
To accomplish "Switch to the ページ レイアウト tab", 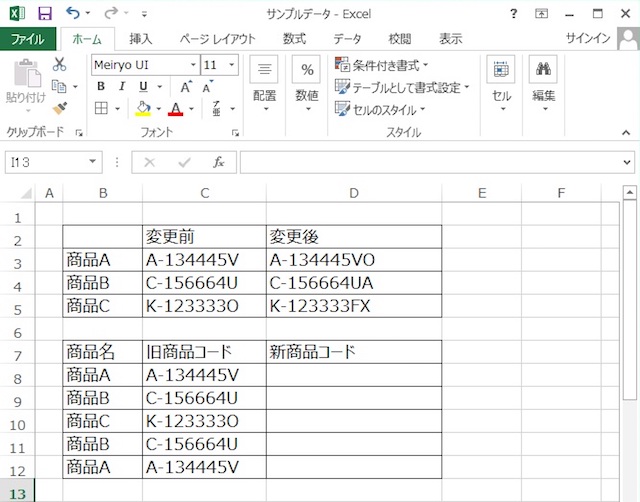I will point(218,39).
